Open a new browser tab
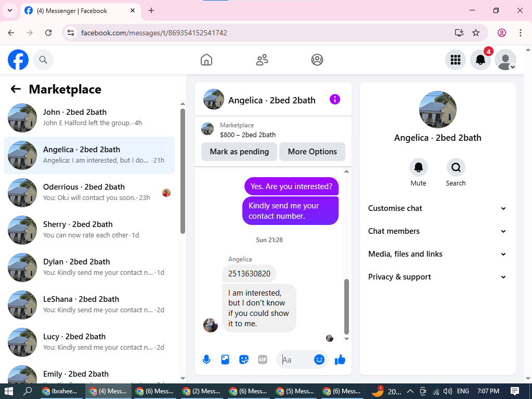Image resolution: width=532 pixels, height=399 pixels. coord(151,10)
